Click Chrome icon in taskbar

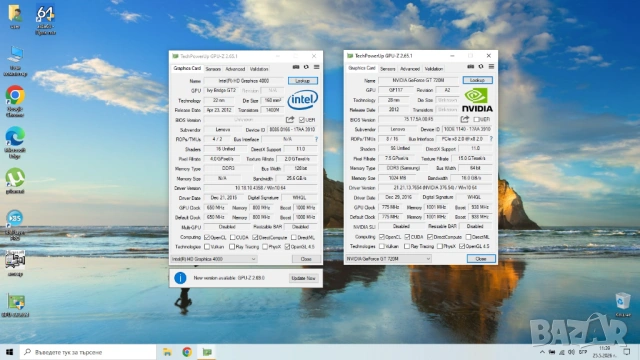coord(187,352)
